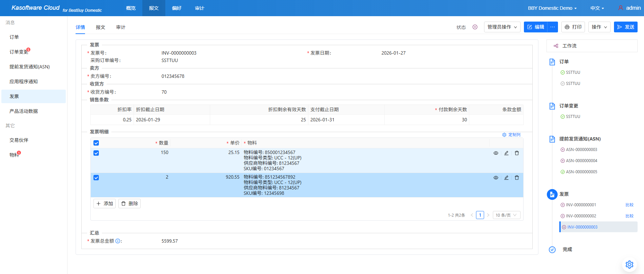The width and height of the screenshot is (644, 274).
Task: Click the 提前发货通知(ASN) workflow document icon
Action: coord(552,139)
